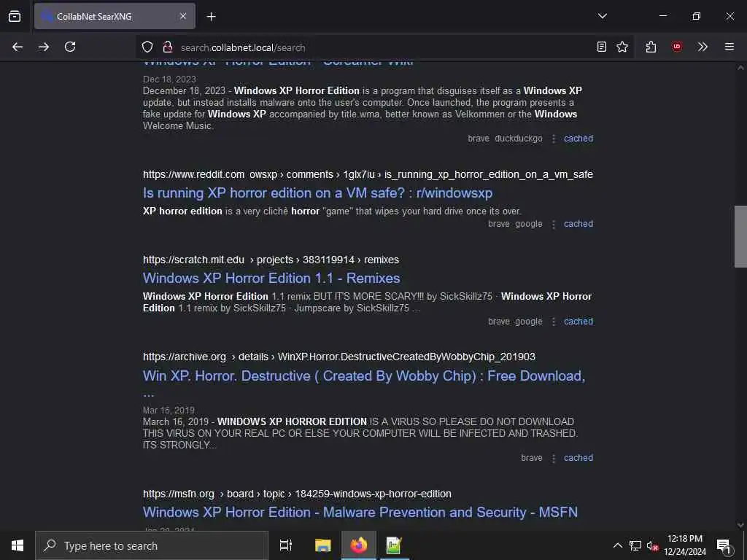Switch to the CollabNet SearXNG tab
The height and width of the screenshot is (560, 747).
pyautogui.click(x=115, y=16)
